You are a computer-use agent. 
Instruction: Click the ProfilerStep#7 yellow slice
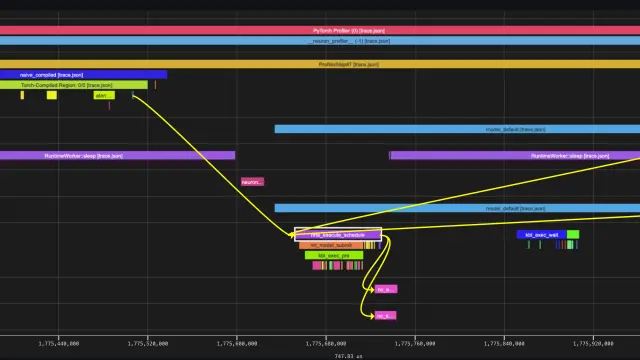click(320, 64)
